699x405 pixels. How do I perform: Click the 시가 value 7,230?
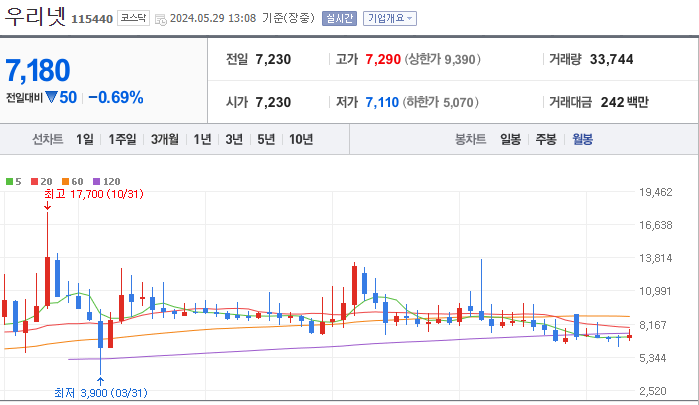point(273,102)
